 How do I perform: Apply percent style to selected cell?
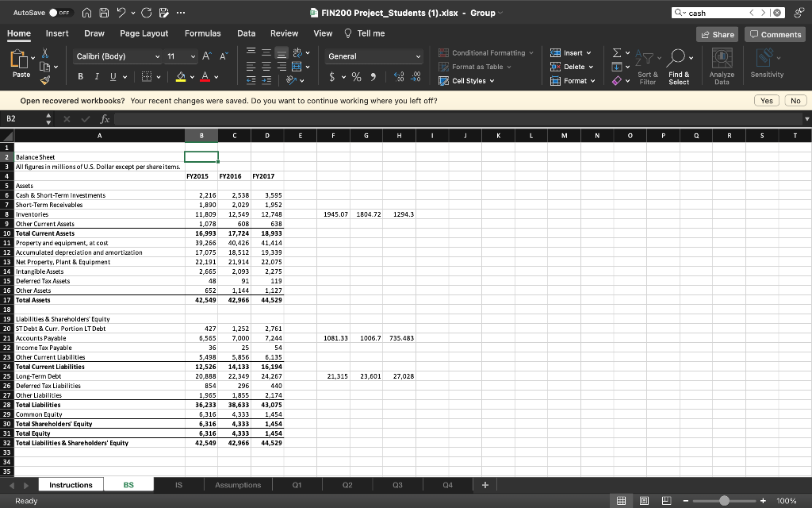[357, 77]
